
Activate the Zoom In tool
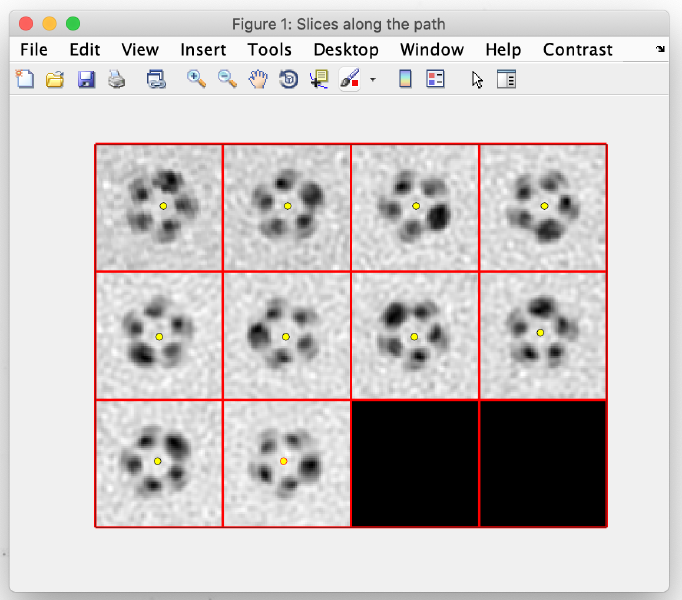click(x=196, y=79)
